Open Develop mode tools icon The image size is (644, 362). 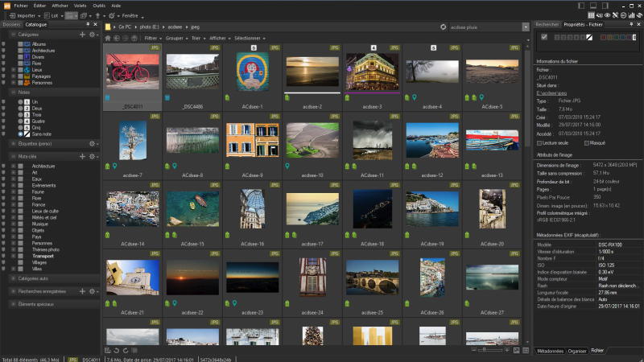[x=615, y=15]
